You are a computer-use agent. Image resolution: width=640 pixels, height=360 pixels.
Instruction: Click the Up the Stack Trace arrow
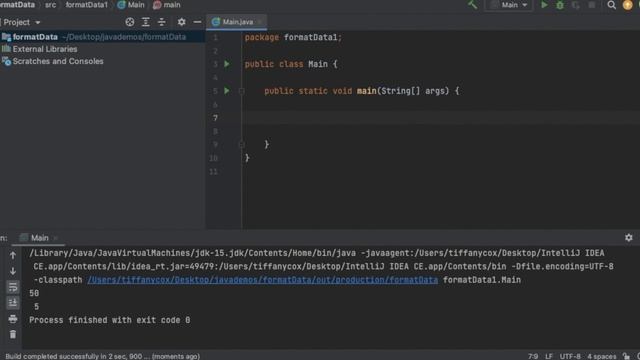point(13,256)
